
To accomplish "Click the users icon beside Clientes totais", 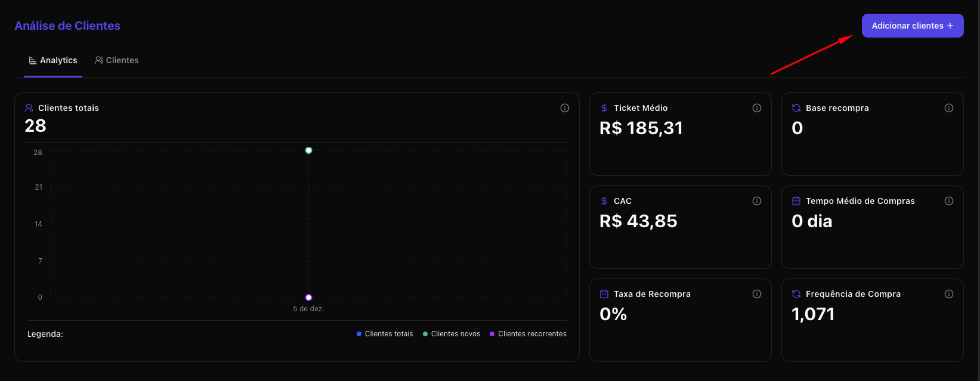I will [29, 108].
